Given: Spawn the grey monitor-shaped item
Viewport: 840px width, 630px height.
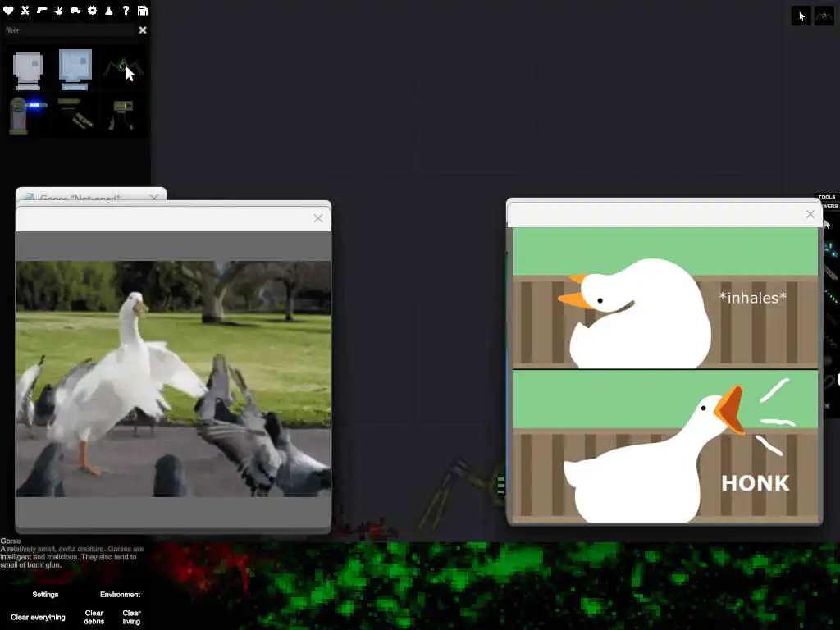Looking at the screenshot, I should coord(27,71).
